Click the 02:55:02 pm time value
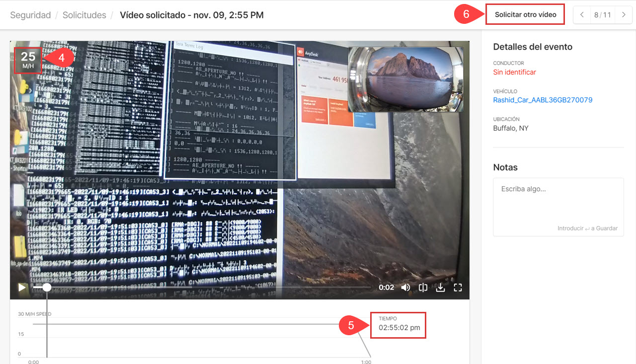The image size is (636, 364). (399, 328)
